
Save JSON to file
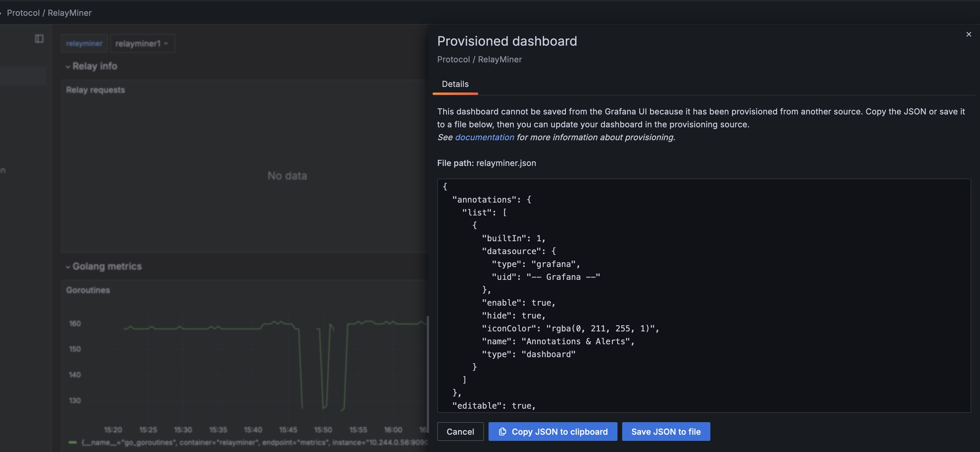click(x=666, y=432)
